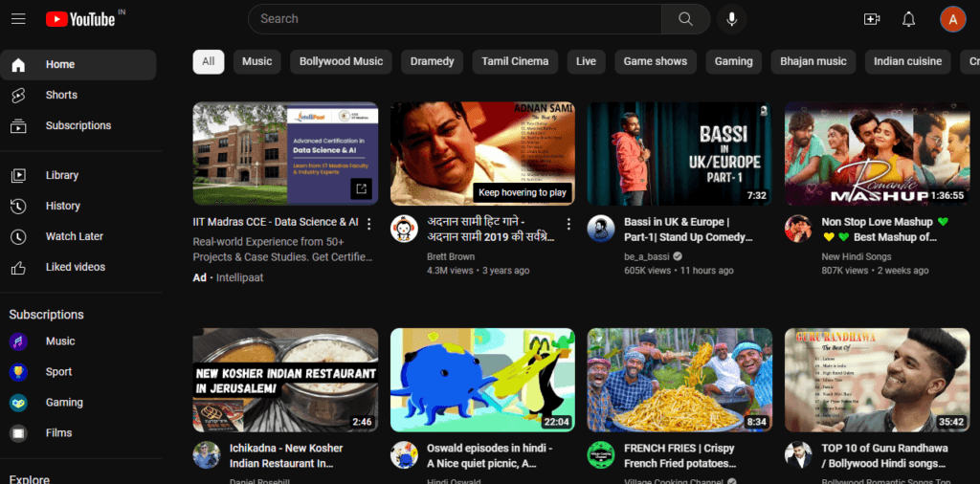Open Non Stop Love Mashup video title

pyautogui.click(x=884, y=230)
